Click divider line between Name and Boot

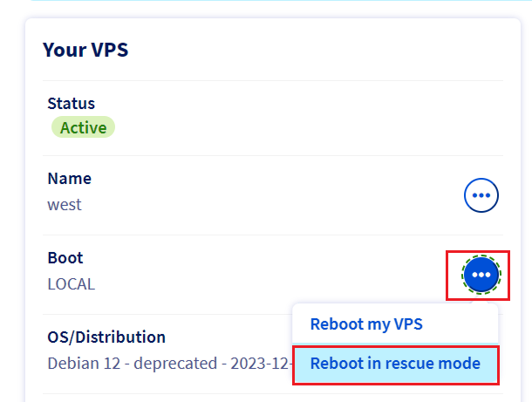tap(273, 235)
